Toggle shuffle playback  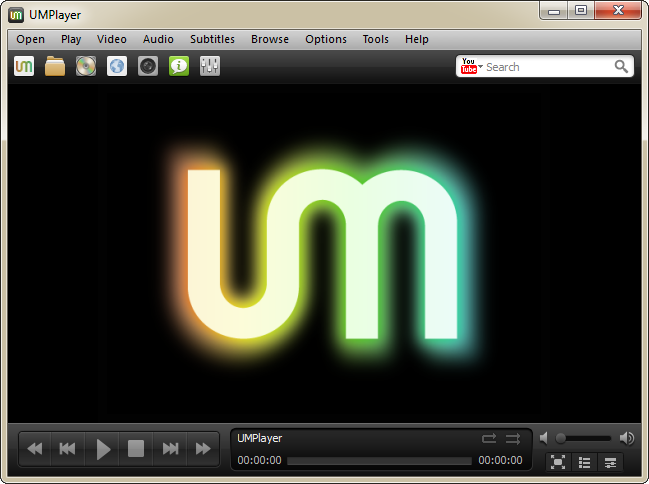[x=512, y=438]
